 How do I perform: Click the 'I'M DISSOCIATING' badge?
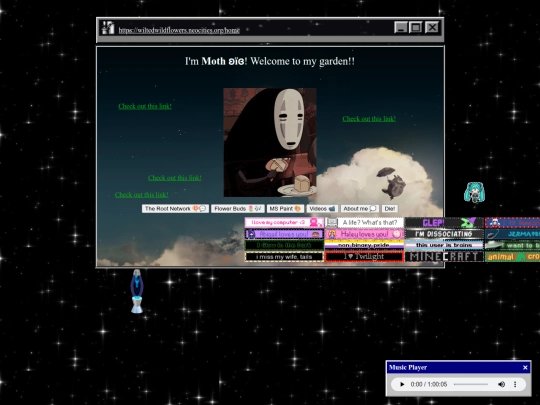pyautogui.click(x=444, y=234)
